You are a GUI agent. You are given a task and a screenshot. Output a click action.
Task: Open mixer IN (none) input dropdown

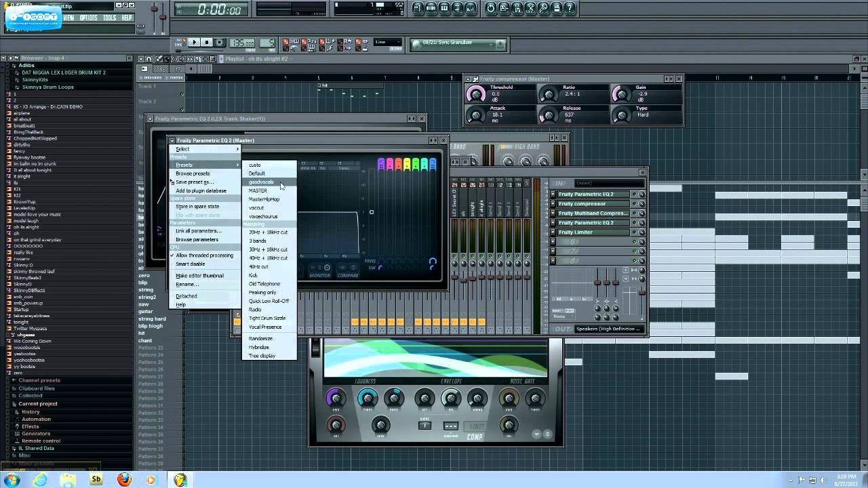pos(609,183)
